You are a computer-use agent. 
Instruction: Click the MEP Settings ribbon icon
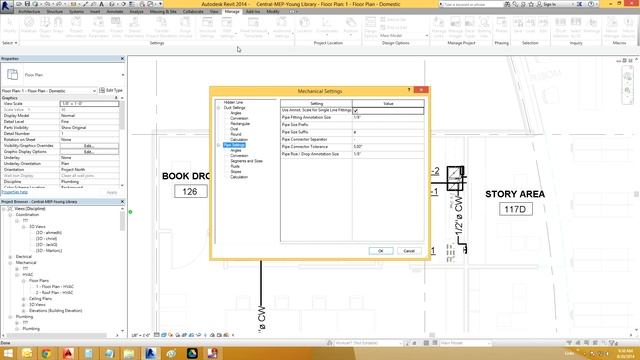click(227, 27)
